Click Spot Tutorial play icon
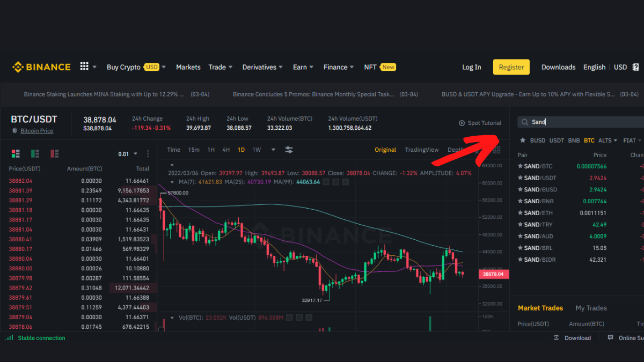The height and width of the screenshot is (362, 644). click(462, 123)
